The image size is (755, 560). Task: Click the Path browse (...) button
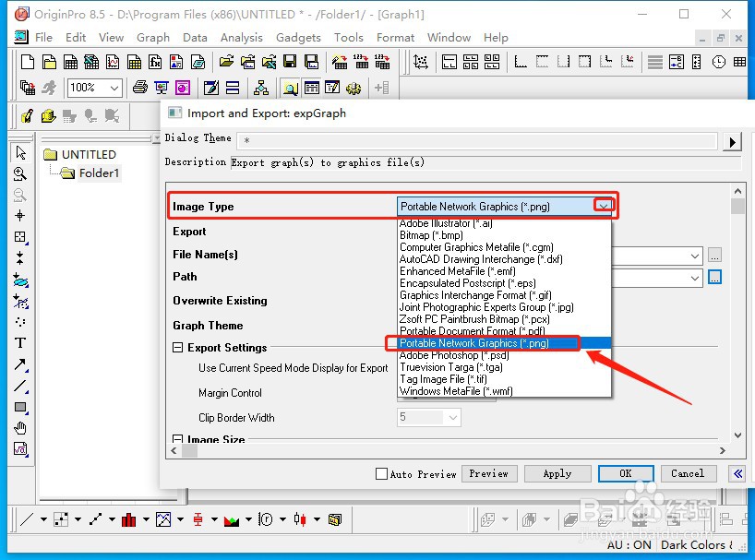click(714, 277)
